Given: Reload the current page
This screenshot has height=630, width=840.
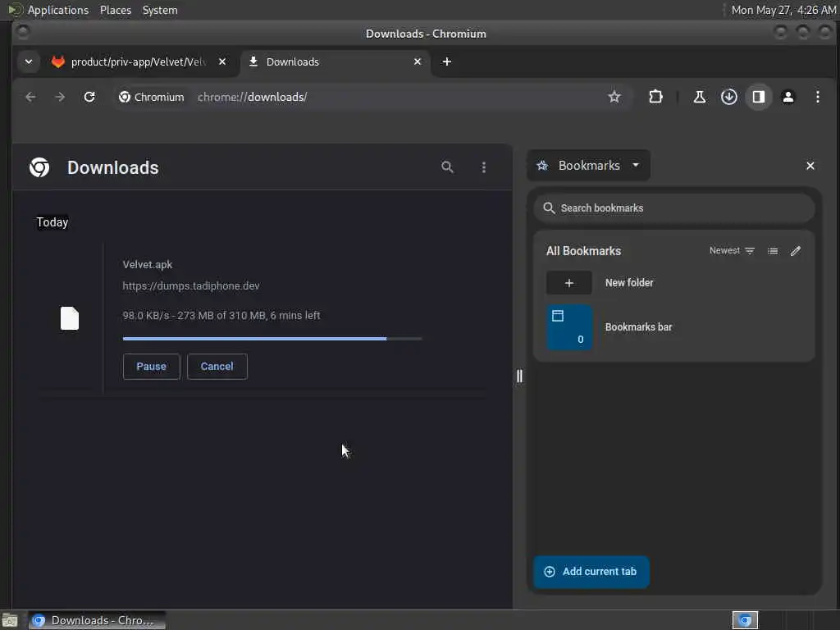Looking at the screenshot, I should tap(89, 97).
